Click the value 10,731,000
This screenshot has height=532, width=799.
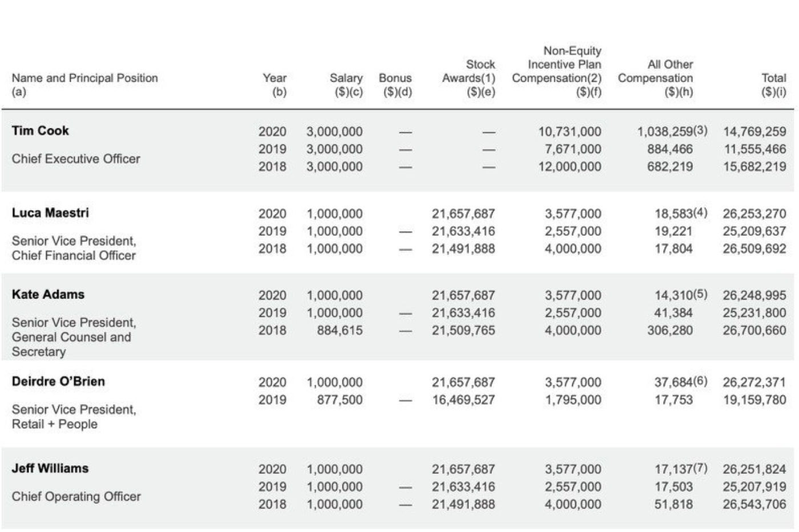[x=570, y=132]
